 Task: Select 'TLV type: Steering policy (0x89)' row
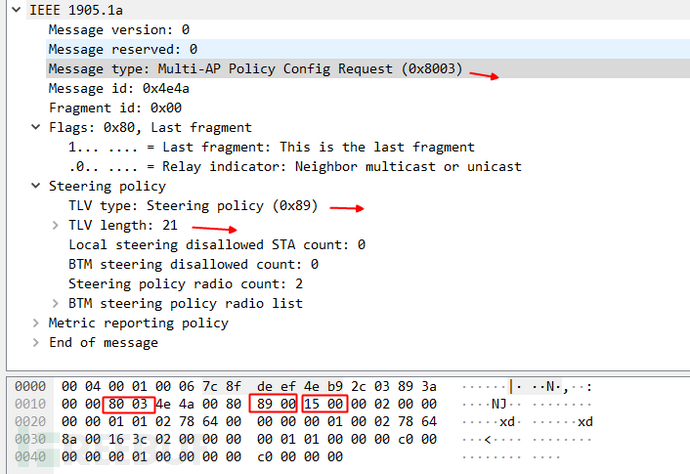pyautogui.click(x=193, y=206)
